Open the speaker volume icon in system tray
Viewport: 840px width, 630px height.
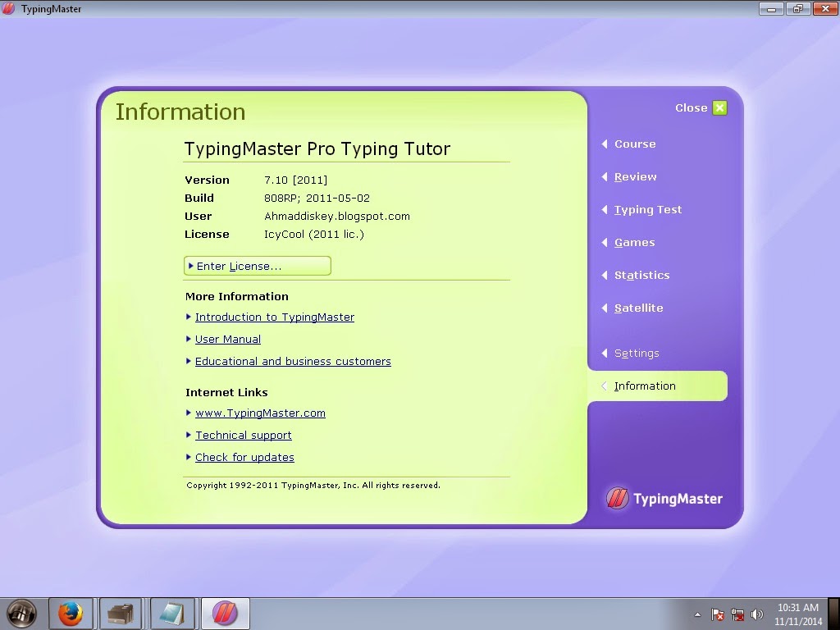756,613
